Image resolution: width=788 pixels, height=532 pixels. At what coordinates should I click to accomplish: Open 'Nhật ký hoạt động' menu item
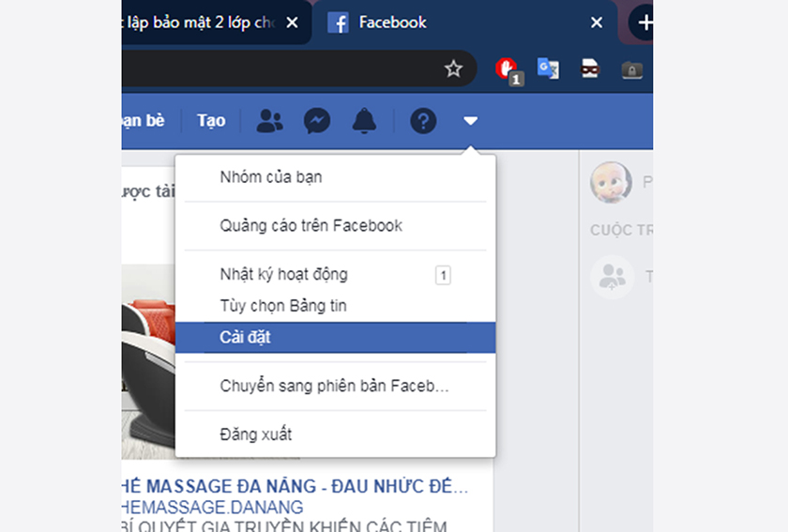(x=335, y=275)
